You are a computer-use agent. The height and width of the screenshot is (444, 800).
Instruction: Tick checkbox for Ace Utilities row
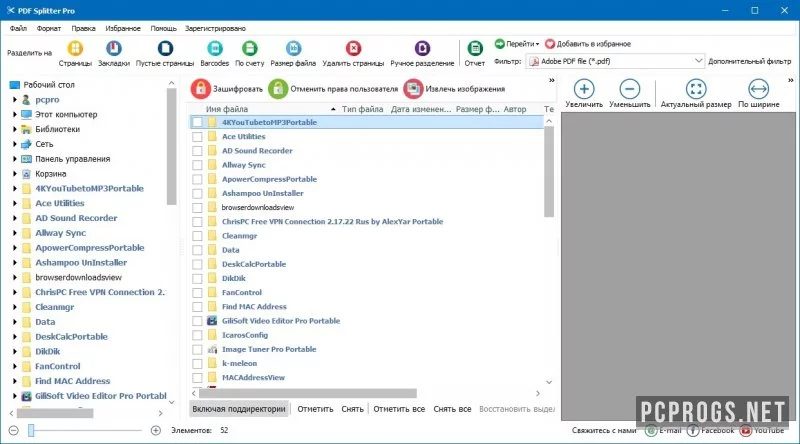click(x=197, y=137)
